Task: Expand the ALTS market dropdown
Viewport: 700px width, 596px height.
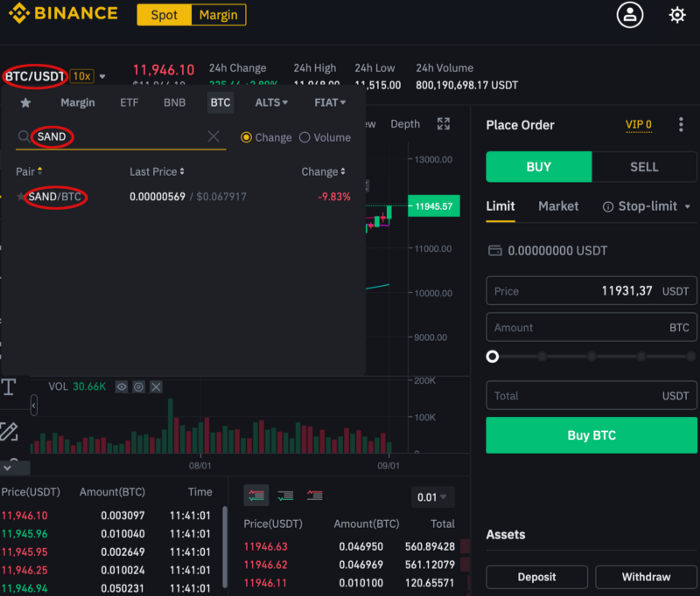Action: 271,103
